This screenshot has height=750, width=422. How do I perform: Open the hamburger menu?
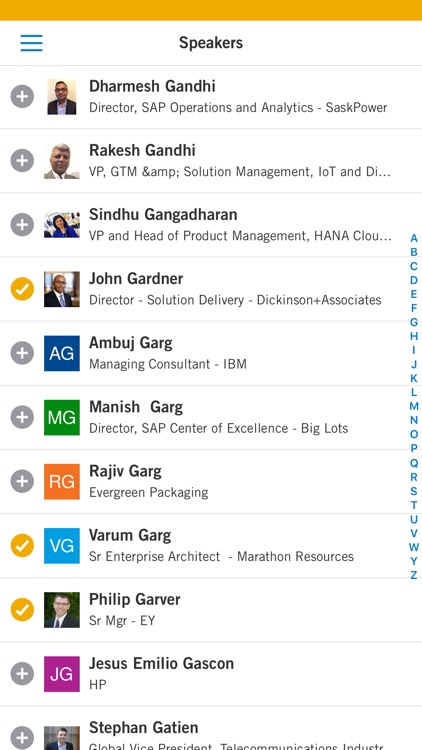pos(32,43)
